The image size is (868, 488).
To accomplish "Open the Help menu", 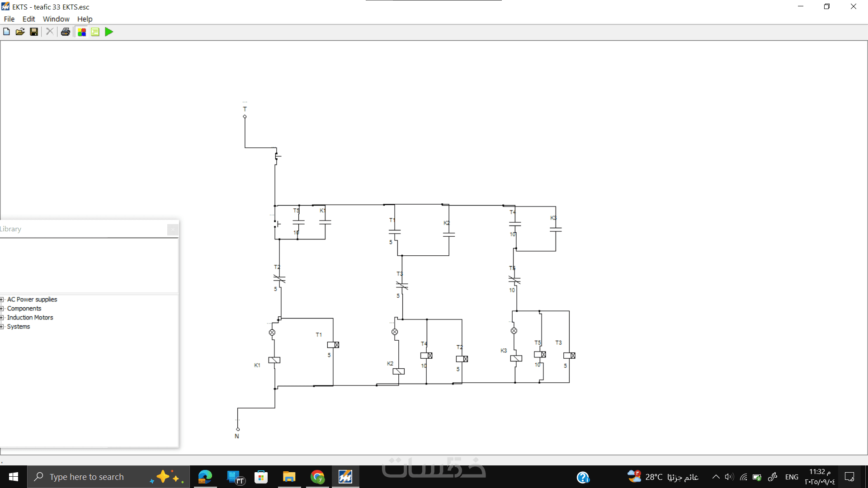I will [85, 19].
